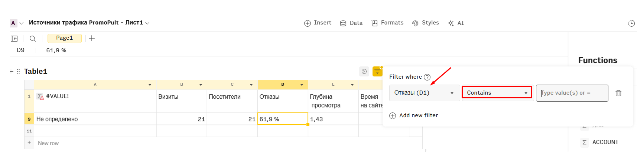Click Add new filter
The width and height of the screenshot is (644, 154).
[x=414, y=115]
